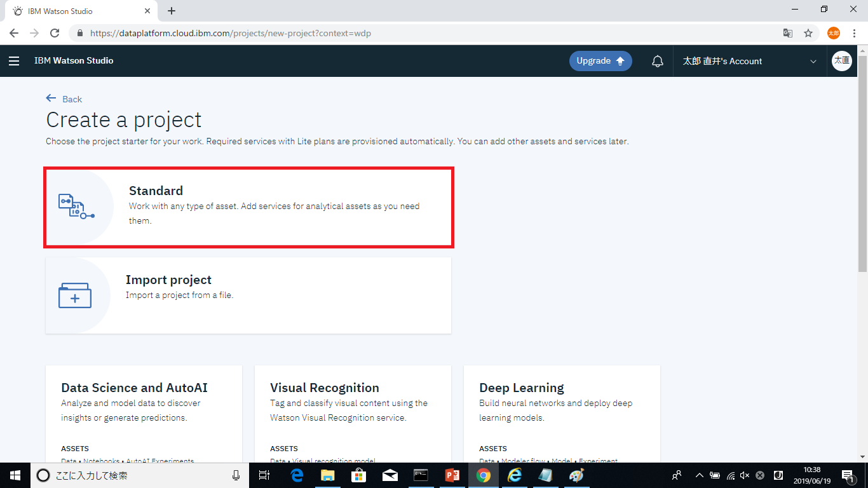Screen dimensions: 868x488
Task: Click the Import project folder icon
Action: [75, 295]
